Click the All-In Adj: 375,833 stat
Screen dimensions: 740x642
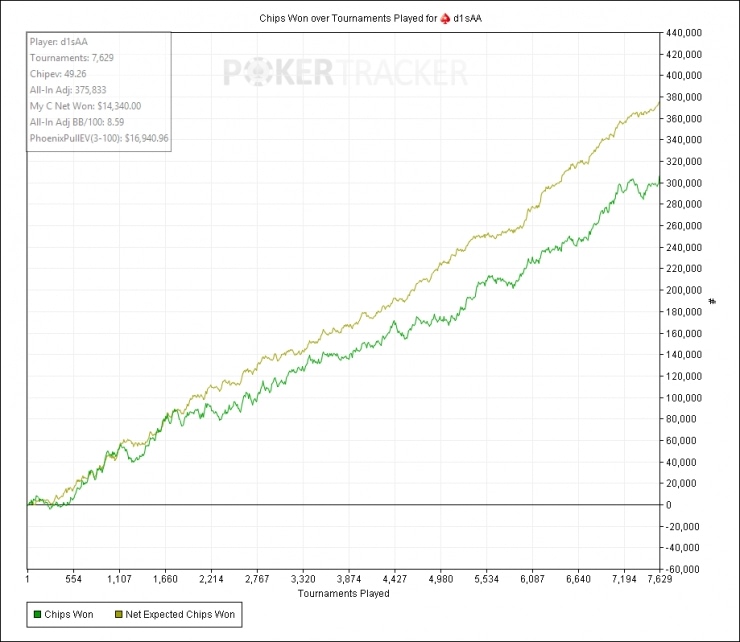pyautogui.click(x=68, y=90)
